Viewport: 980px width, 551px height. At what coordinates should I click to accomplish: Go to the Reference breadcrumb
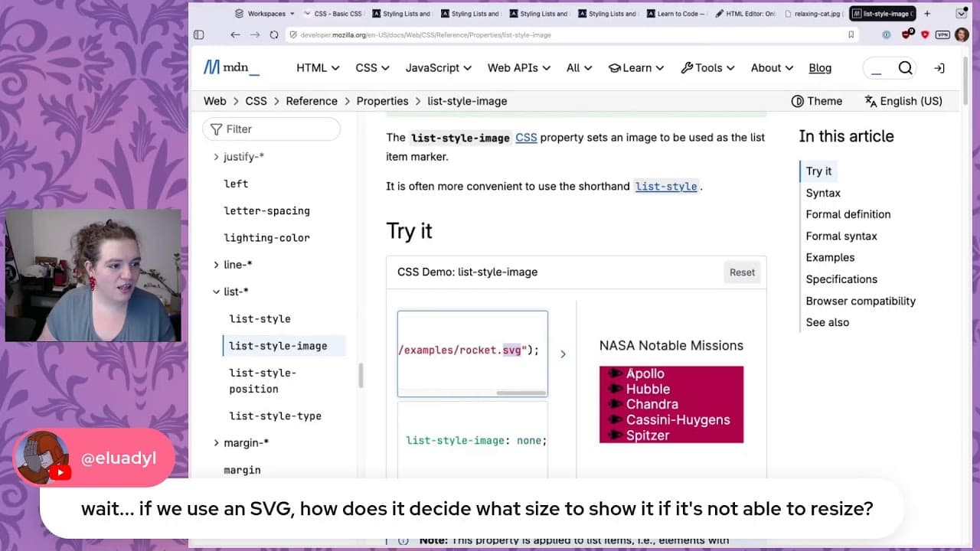[312, 101]
